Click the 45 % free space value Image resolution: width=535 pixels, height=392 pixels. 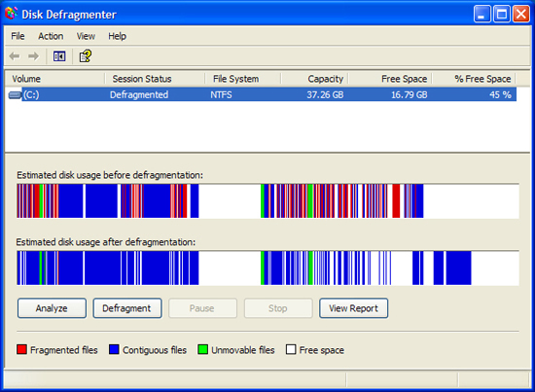tap(500, 94)
